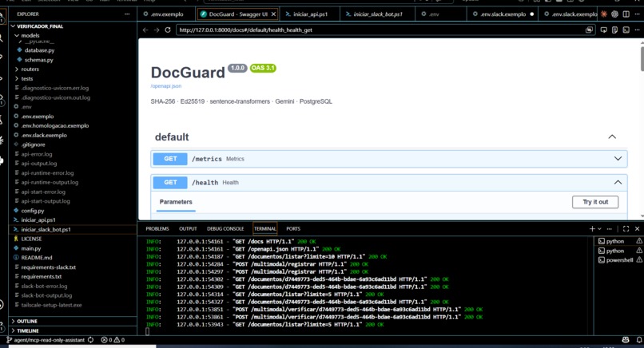644x348 pixels.
Task: Select the TERMINAL panel tab
Action: point(265,228)
